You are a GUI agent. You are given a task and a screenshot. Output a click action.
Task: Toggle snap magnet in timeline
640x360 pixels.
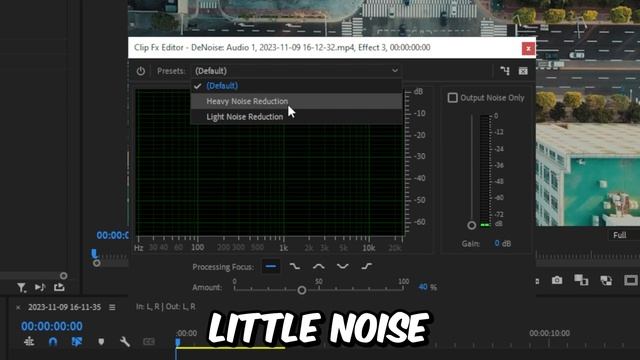point(53,342)
